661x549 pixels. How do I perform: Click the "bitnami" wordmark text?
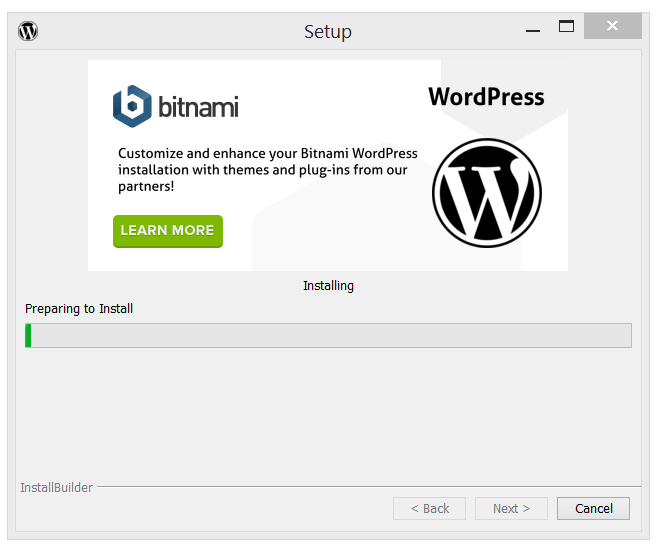tap(198, 106)
